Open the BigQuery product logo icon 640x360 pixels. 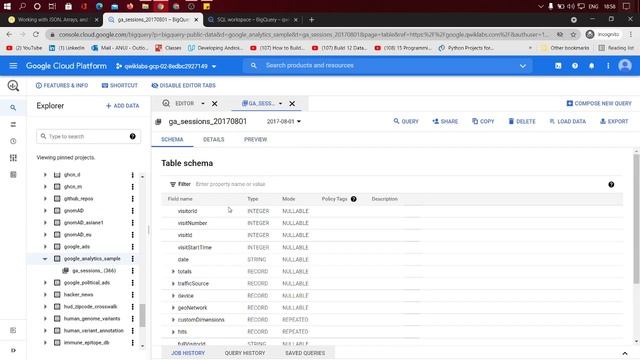(x=13, y=85)
